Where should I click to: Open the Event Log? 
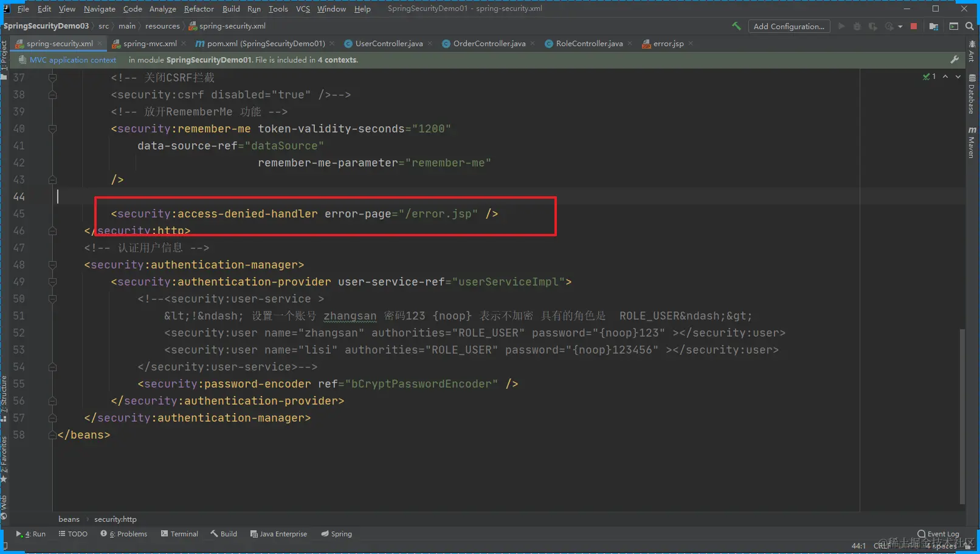pos(938,534)
